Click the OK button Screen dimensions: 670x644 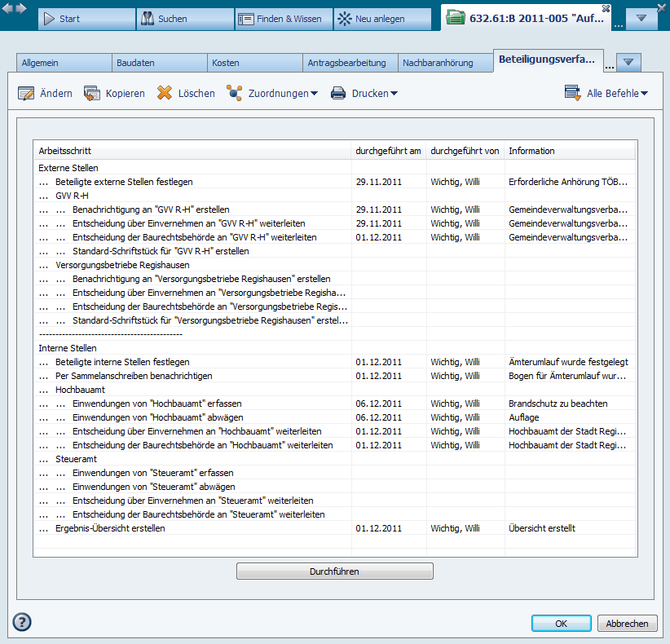click(561, 624)
